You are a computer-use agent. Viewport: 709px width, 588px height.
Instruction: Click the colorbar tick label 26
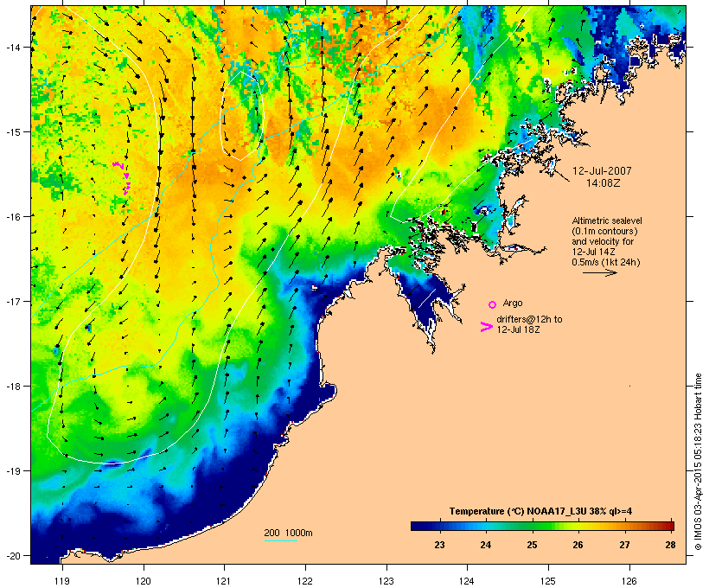(x=578, y=545)
